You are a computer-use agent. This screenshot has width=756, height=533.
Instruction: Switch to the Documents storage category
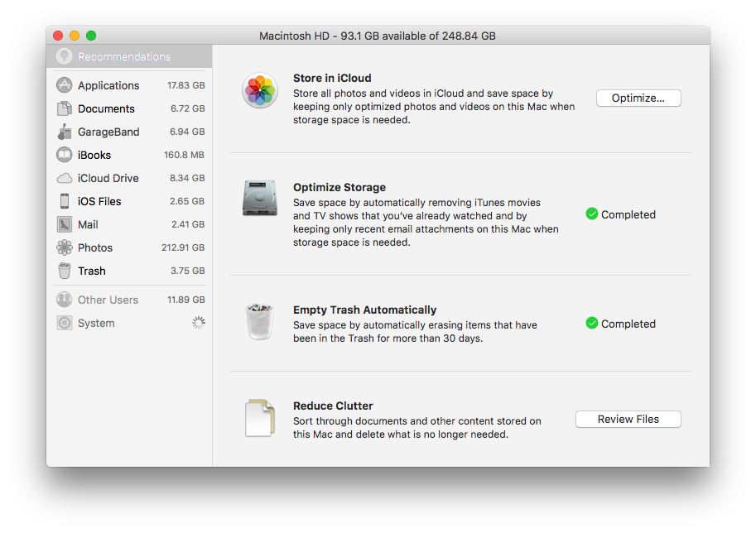click(105, 108)
